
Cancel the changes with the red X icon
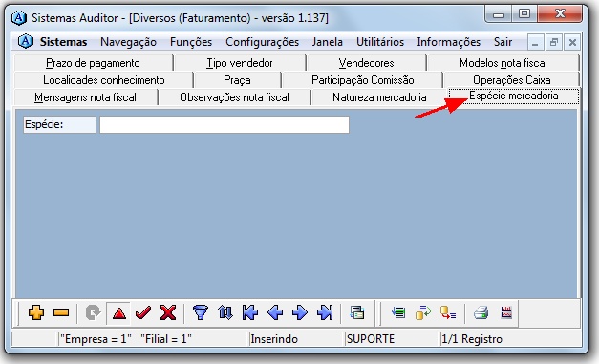tap(168, 312)
